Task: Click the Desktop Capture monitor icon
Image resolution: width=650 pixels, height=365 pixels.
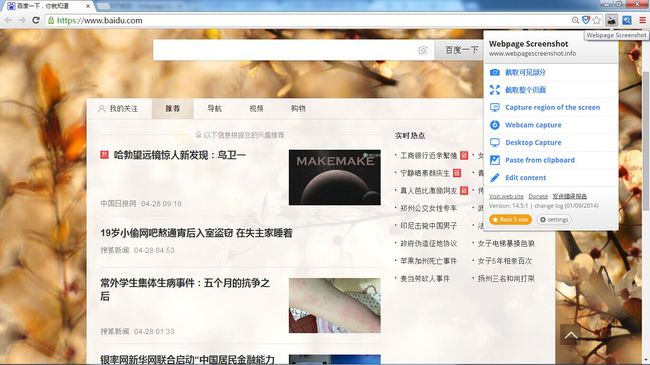Action: click(x=495, y=142)
